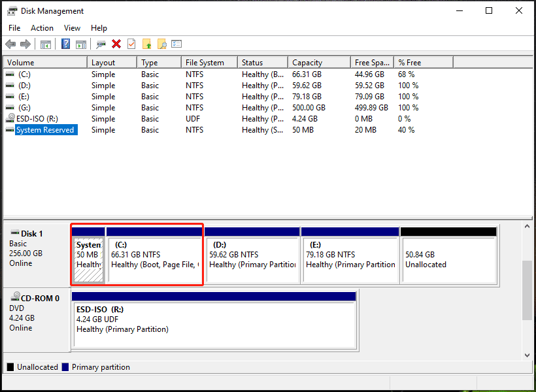Click the 500.00 GB capacity cell

[309, 108]
